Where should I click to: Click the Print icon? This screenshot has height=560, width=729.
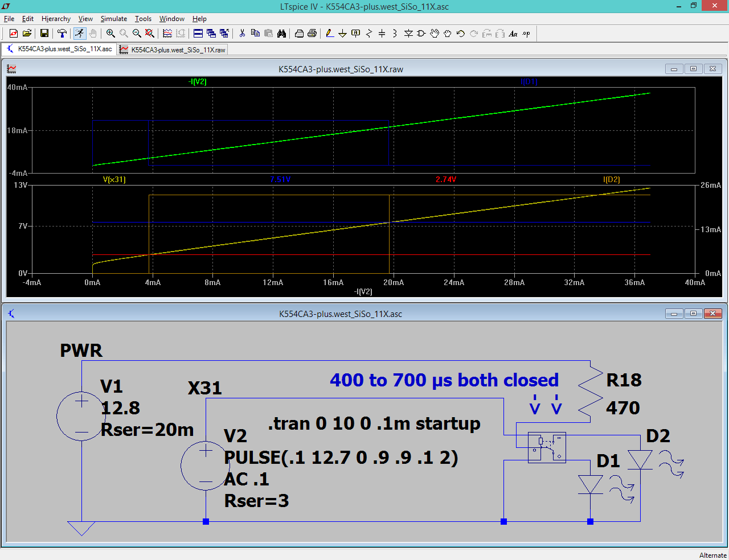pyautogui.click(x=312, y=34)
